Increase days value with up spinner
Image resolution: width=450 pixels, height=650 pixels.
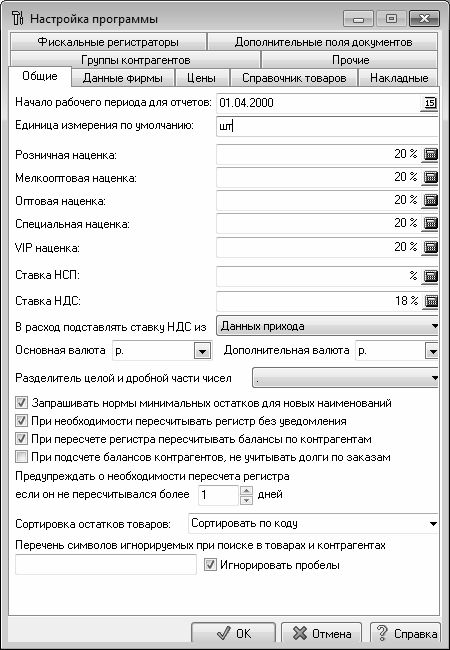(246, 491)
